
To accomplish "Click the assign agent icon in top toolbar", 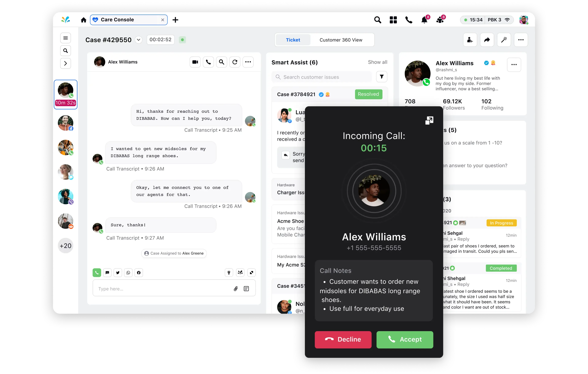I will (470, 40).
